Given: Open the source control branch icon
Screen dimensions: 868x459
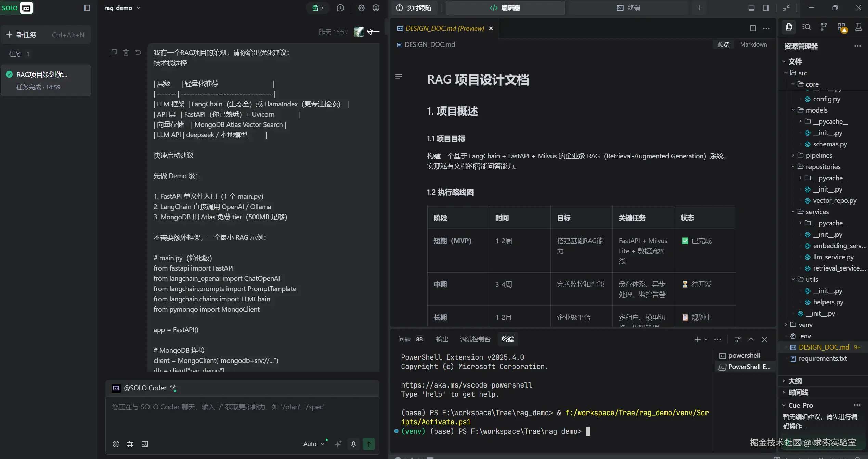Looking at the screenshot, I should [x=824, y=27].
